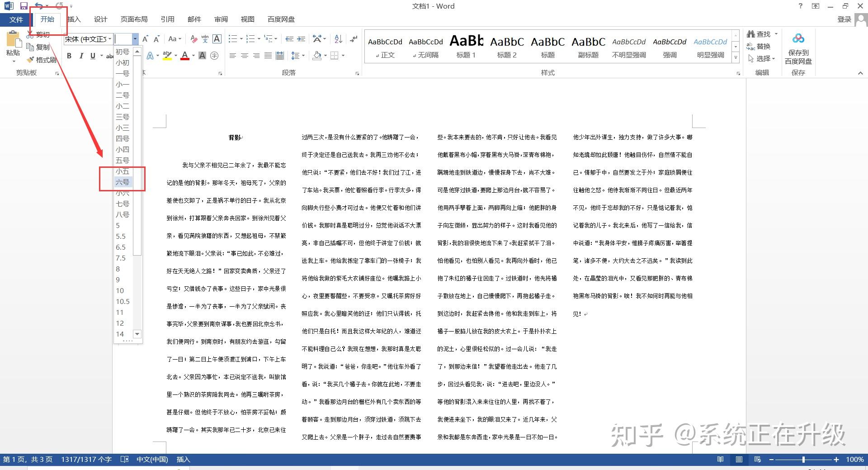Toggle Character Shading
Image resolution: width=868 pixels, height=470 pixels.
(x=202, y=56)
